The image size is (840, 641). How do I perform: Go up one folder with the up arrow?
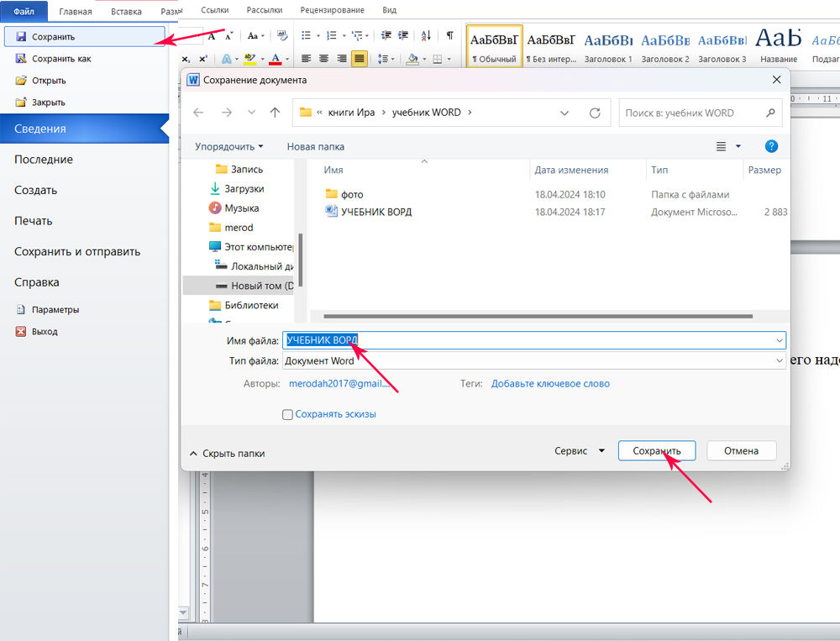(x=275, y=113)
